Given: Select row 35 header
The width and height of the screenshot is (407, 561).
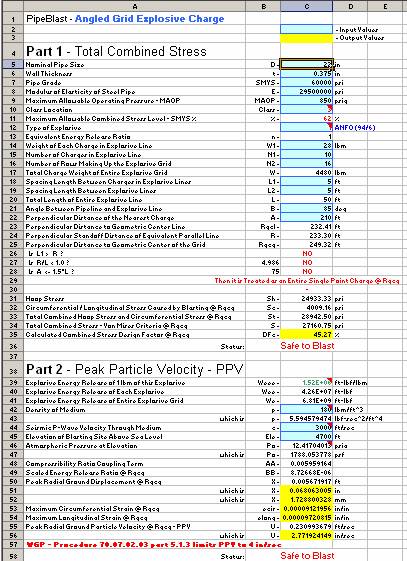Looking at the screenshot, I should click(13, 334).
